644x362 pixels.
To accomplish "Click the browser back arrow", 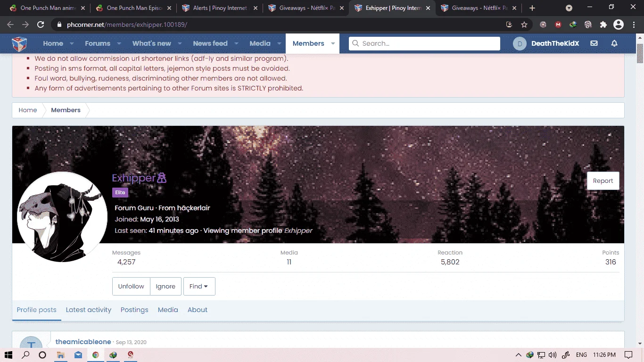I will (10, 25).
